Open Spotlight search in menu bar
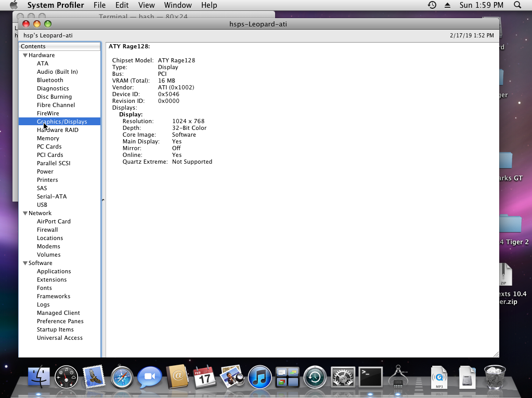The width and height of the screenshot is (532, 398). pos(517,5)
